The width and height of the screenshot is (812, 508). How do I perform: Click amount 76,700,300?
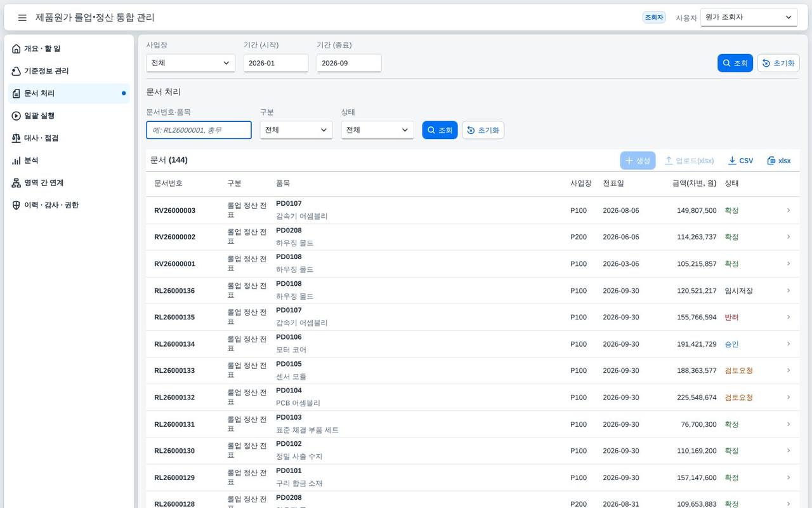698,424
